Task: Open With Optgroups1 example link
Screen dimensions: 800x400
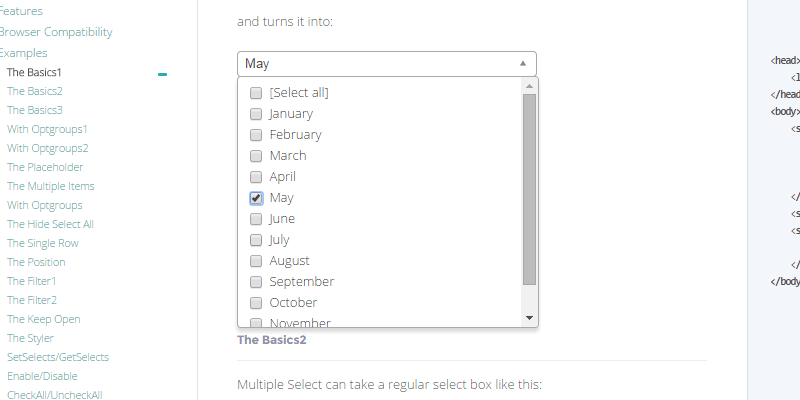Action: (x=47, y=129)
